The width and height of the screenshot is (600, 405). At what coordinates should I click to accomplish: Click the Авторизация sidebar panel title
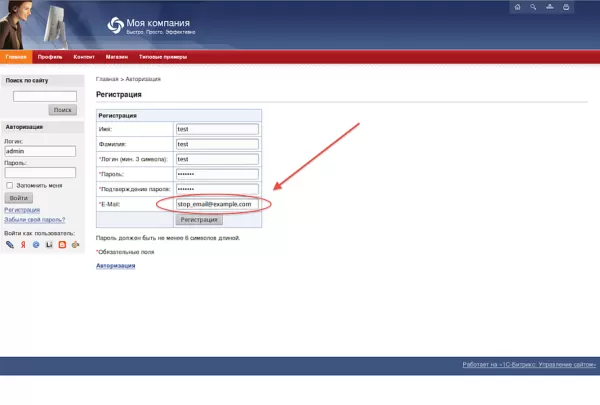coord(24,127)
